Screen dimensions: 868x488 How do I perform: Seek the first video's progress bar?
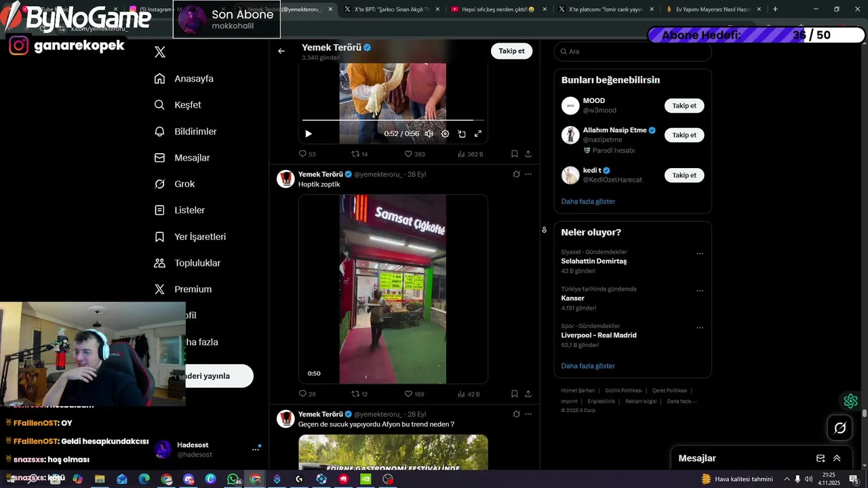(x=393, y=120)
